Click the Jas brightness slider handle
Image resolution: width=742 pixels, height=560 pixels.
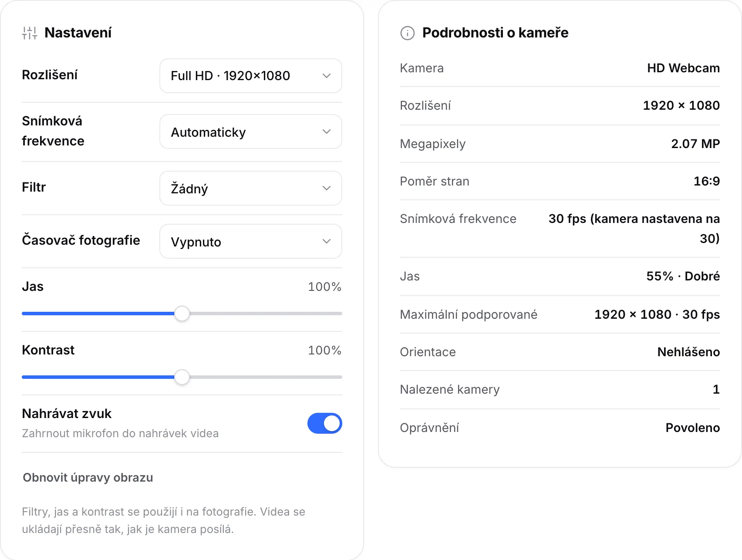[x=182, y=314]
